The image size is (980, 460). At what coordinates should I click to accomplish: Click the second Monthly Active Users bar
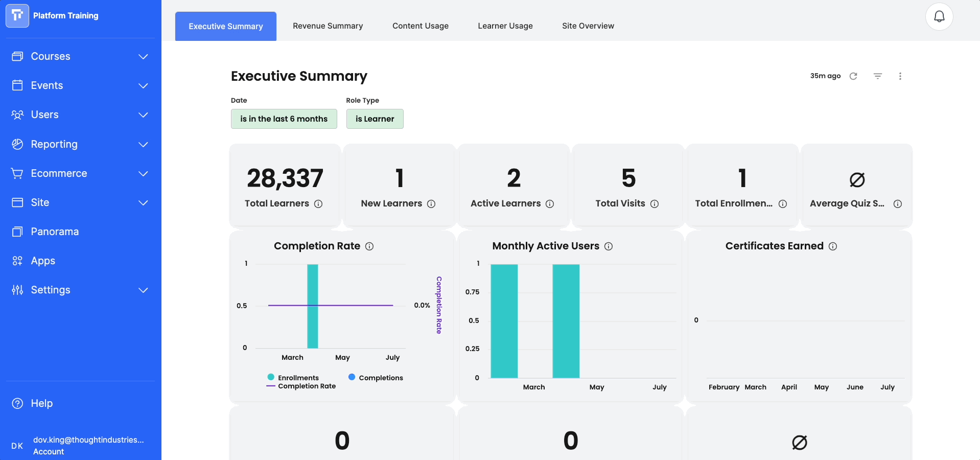tap(566, 321)
